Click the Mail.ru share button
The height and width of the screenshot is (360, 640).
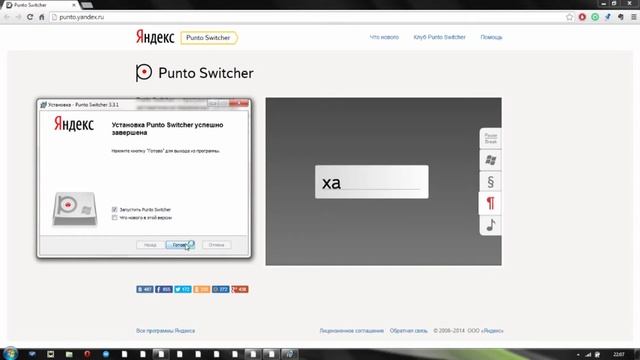tap(220, 289)
